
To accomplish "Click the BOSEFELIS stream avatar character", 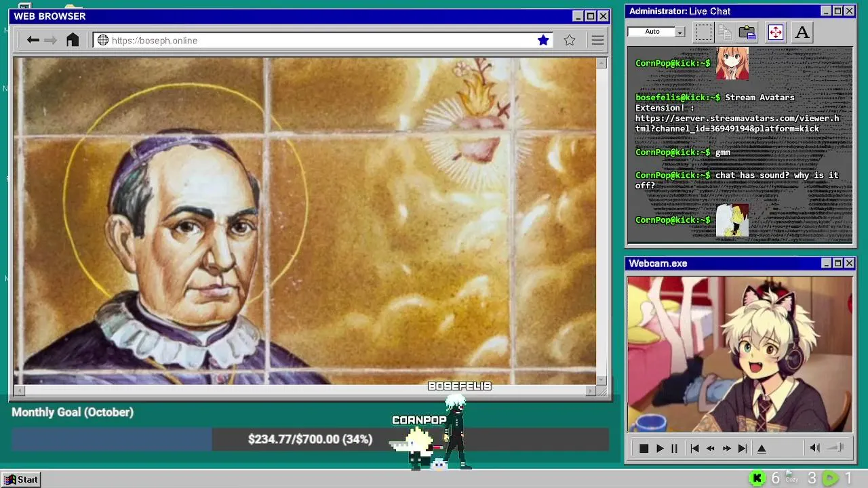I will [456, 431].
